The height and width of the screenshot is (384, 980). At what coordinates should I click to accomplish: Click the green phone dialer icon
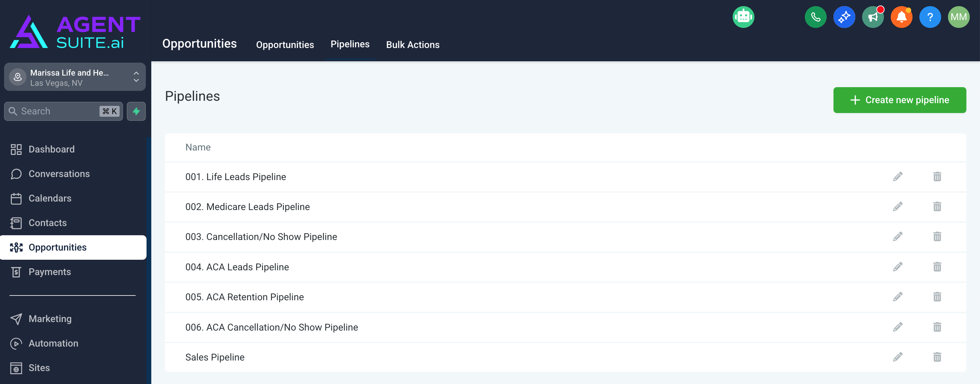pyautogui.click(x=815, y=17)
